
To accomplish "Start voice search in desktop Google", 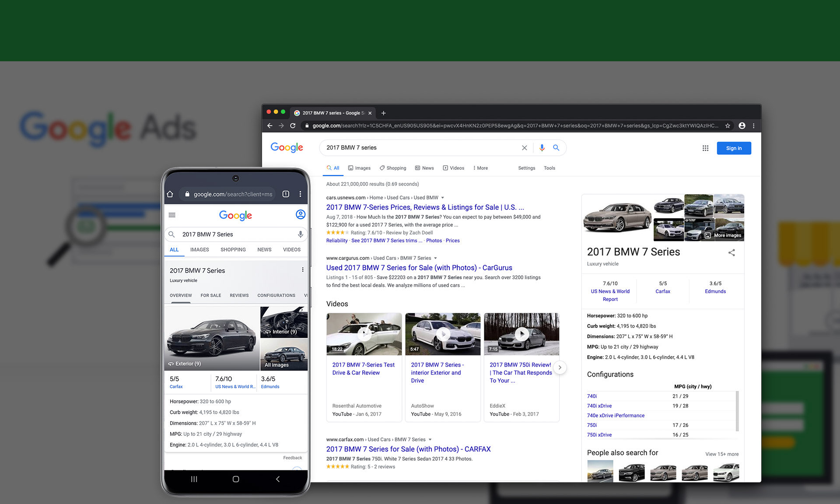I will pos(542,148).
